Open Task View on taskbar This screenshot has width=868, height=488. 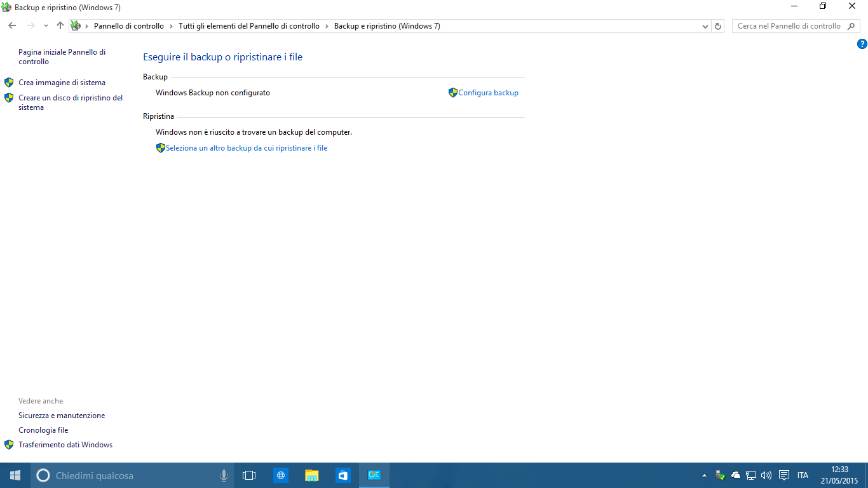249,475
